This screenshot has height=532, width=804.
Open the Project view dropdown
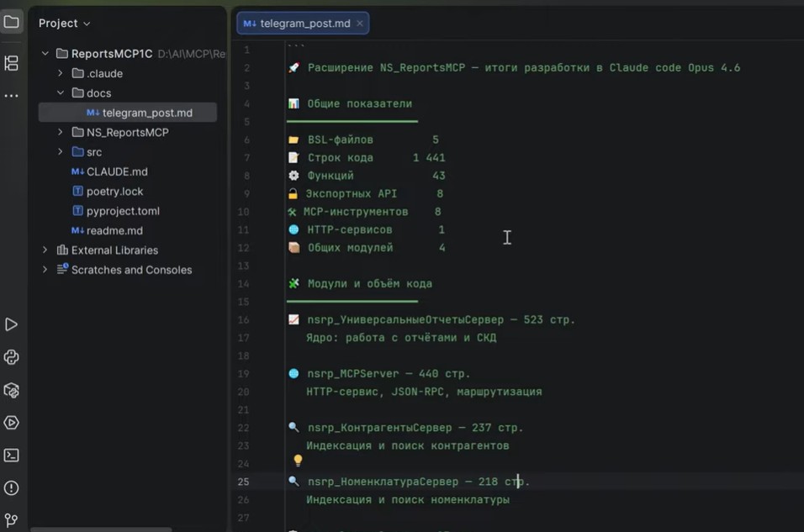tap(65, 24)
